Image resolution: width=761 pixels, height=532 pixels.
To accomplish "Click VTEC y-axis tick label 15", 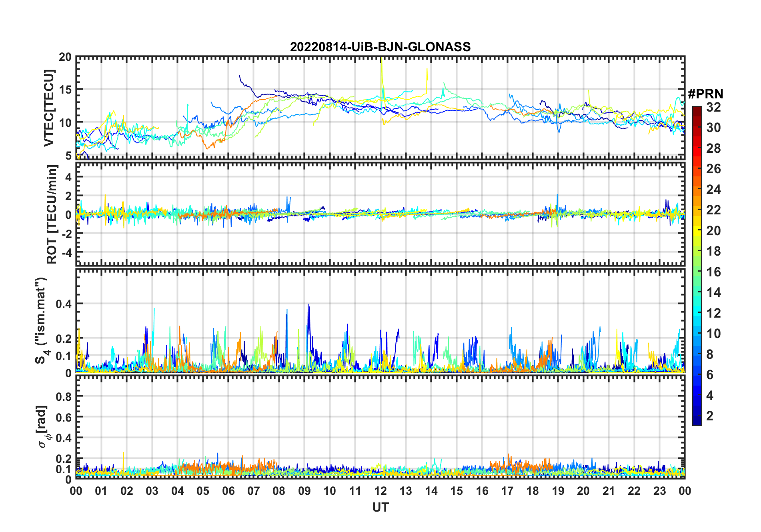I will coord(65,90).
